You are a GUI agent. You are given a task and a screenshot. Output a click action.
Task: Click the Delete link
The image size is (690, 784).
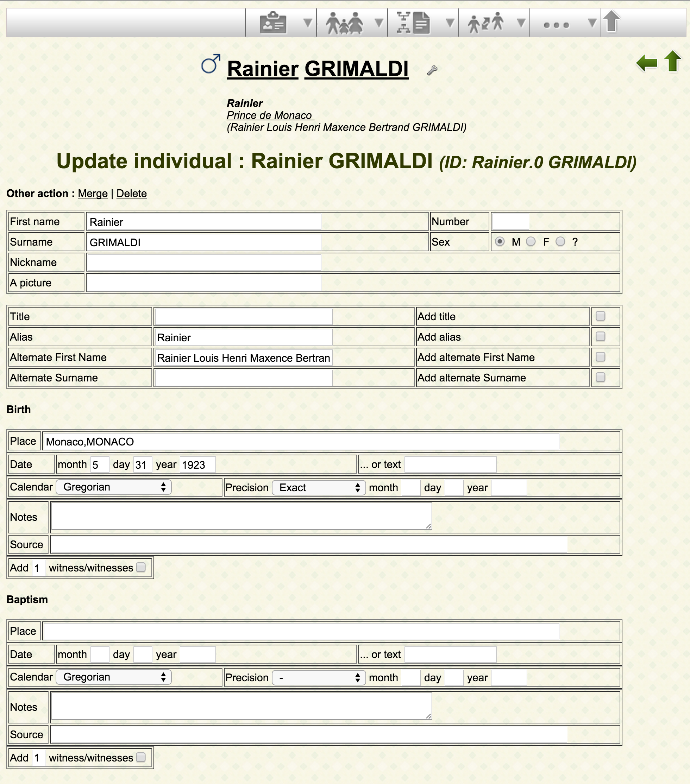[132, 193]
